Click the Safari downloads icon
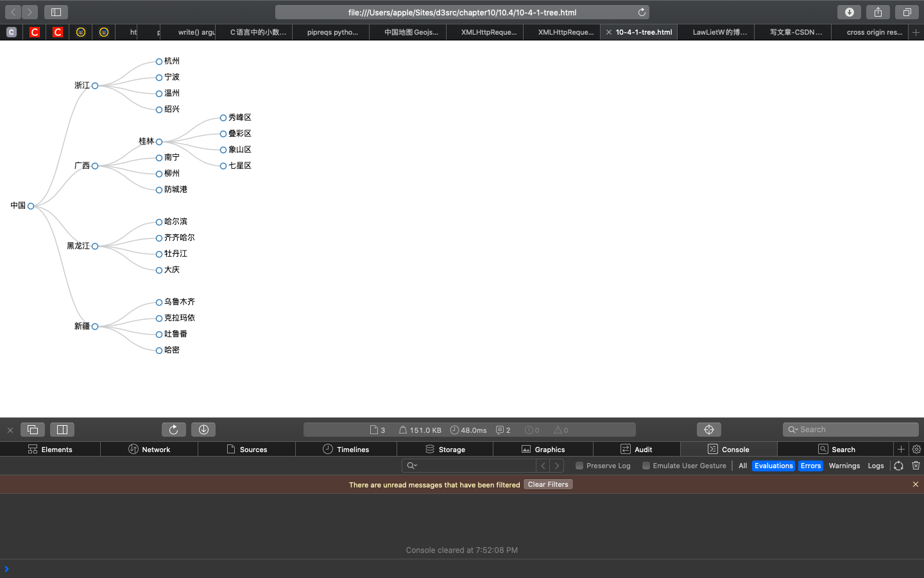This screenshot has width=924, height=578. (x=849, y=12)
